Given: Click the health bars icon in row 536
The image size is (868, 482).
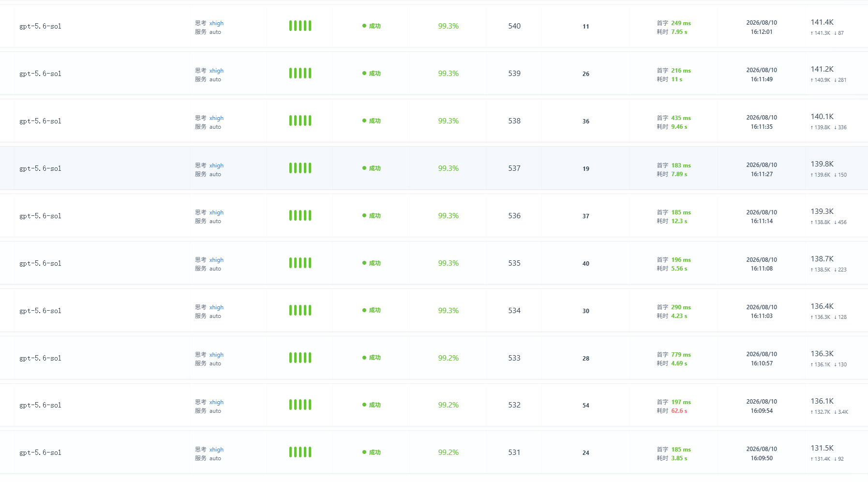Looking at the screenshot, I should [x=300, y=215].
